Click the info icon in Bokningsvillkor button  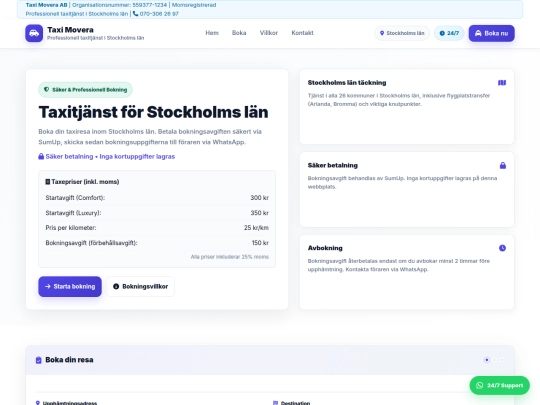click(x=116, y=287)
